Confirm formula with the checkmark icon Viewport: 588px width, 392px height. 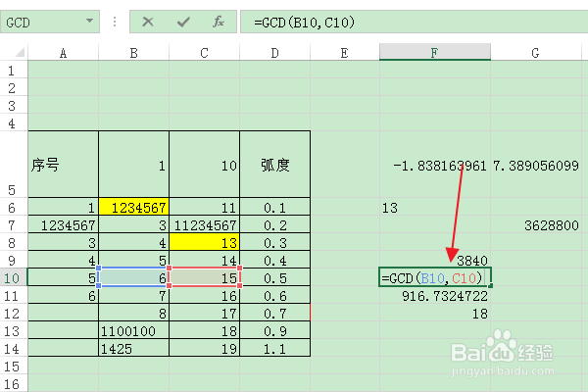(x=183, y=22)
